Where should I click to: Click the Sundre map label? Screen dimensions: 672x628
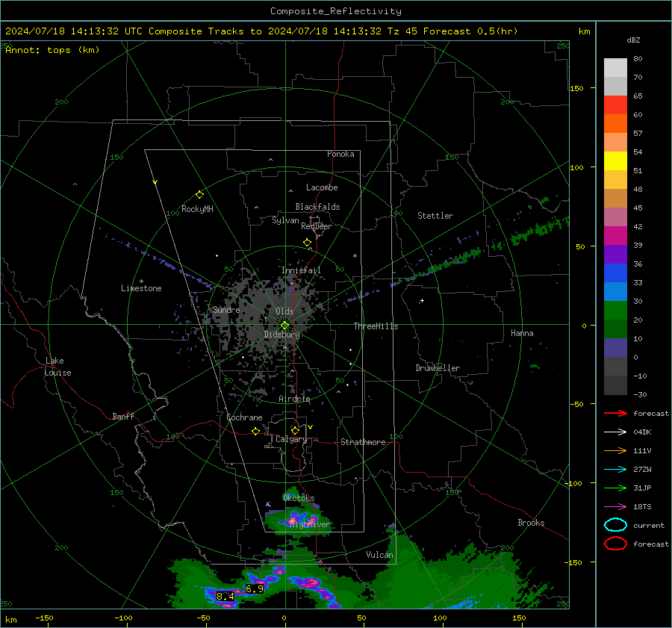point(226,310)
